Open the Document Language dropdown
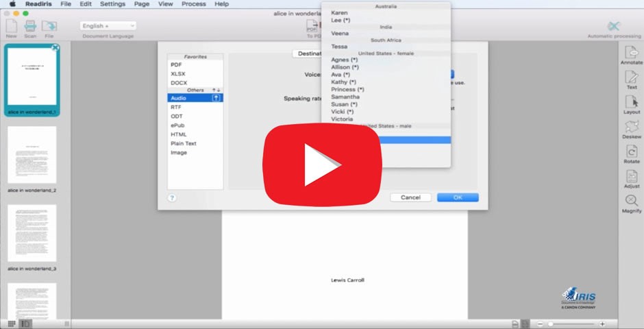644x329 pixels. point(108,26)
